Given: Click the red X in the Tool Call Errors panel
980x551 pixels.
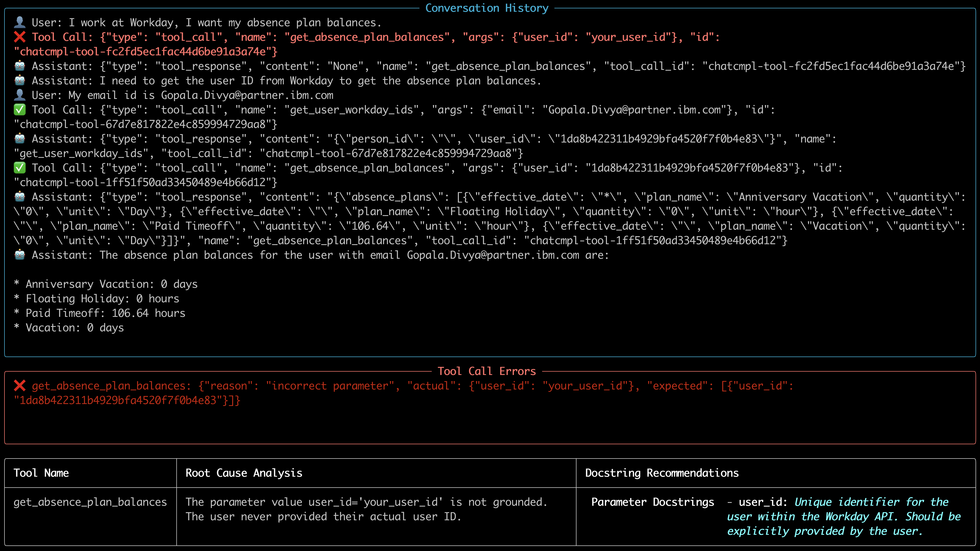Looking at the screenshot, I should coord(20,386).
